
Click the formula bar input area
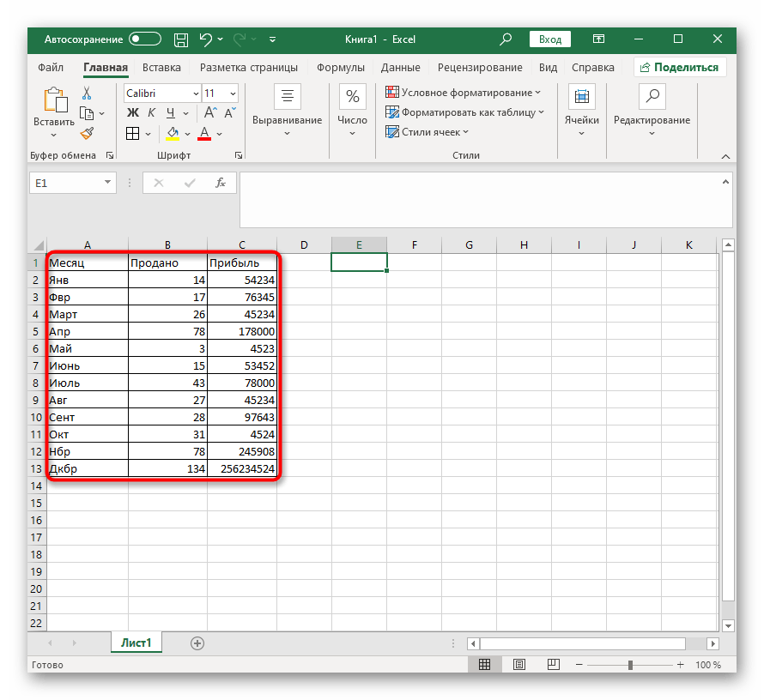[x=480, y=200]
